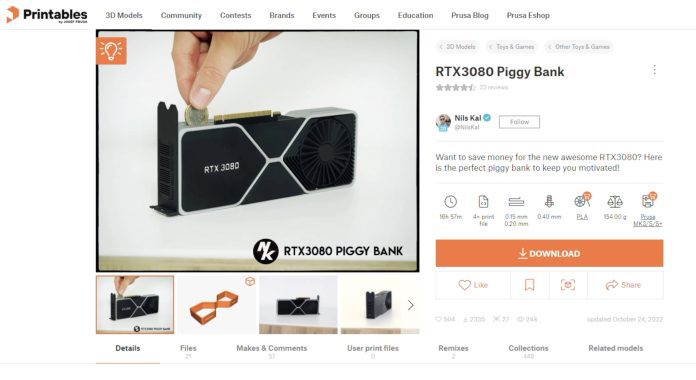The image size is (696, 380).
Task: Go back to Toys & Games category
Action: (x=511, y=47)
